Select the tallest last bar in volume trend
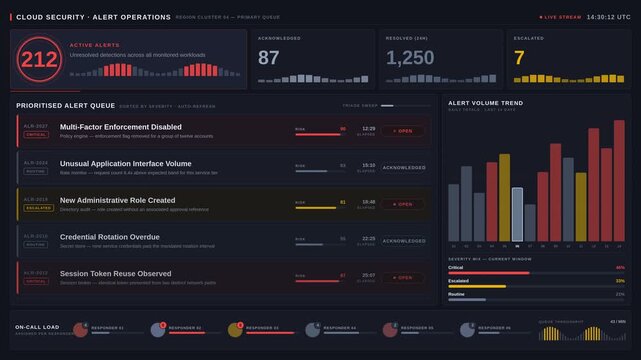The width and height of the screenshot is (641, 360). [x=619, y=181]
